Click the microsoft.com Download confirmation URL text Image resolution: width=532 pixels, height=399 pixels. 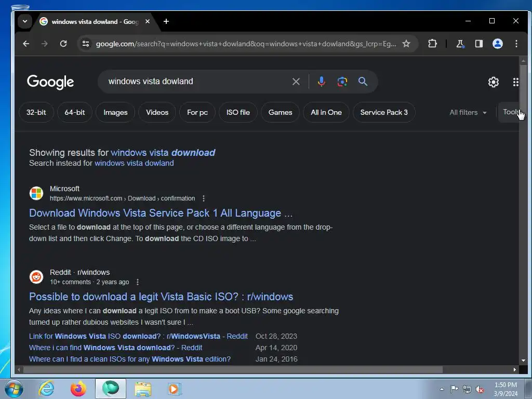tap(123, 198)
